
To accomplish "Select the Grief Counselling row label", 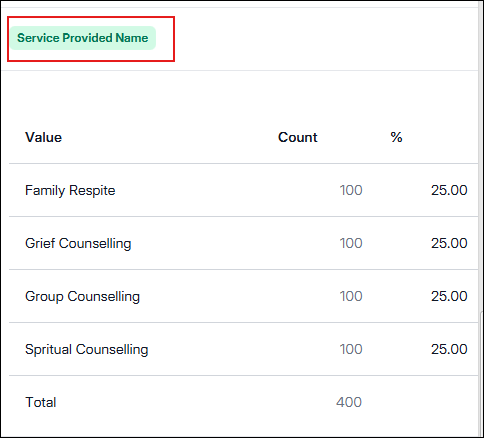I will coord(78,243).
